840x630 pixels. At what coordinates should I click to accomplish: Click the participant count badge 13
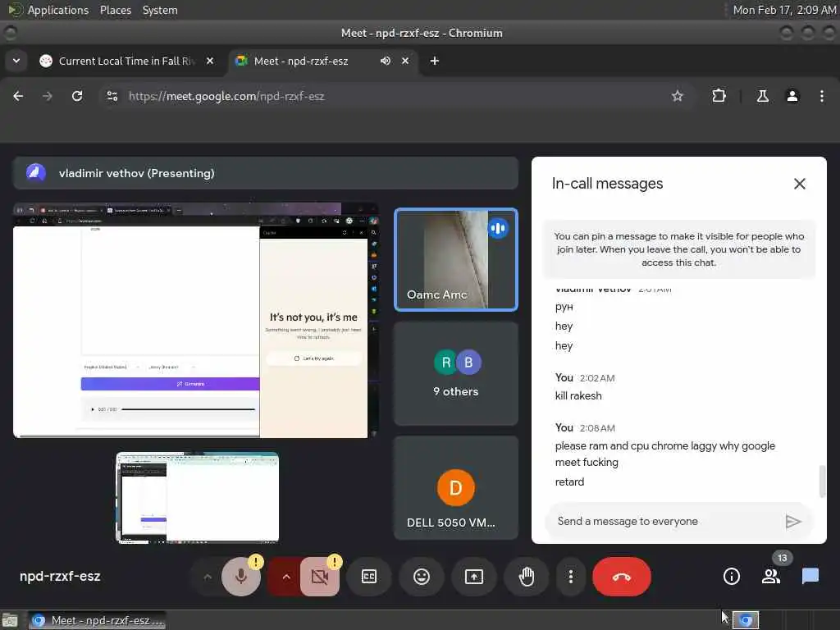[782, 558]
